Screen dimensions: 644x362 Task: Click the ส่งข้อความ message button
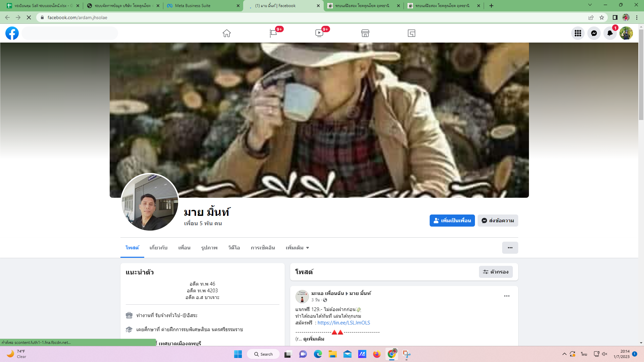click(x=498, y=221)
